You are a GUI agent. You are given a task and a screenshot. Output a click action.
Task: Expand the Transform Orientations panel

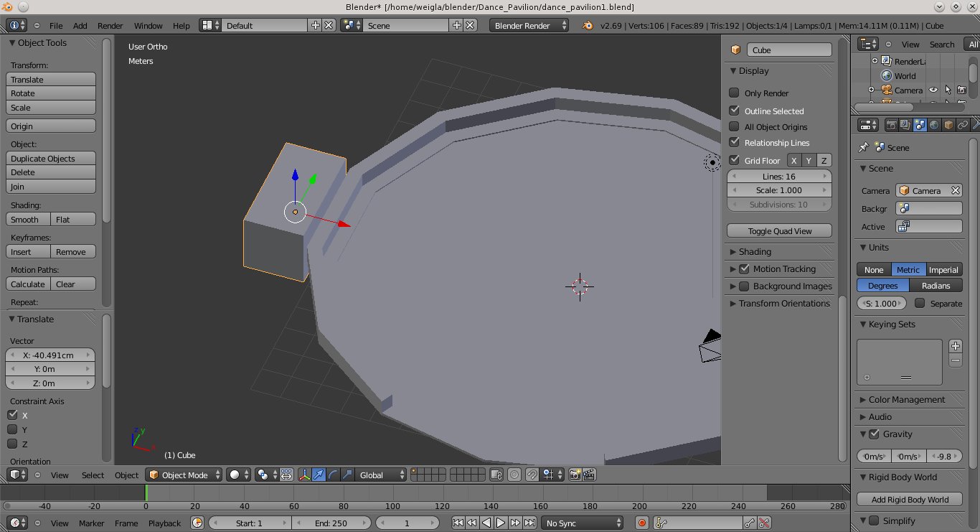tap(779, 303)
